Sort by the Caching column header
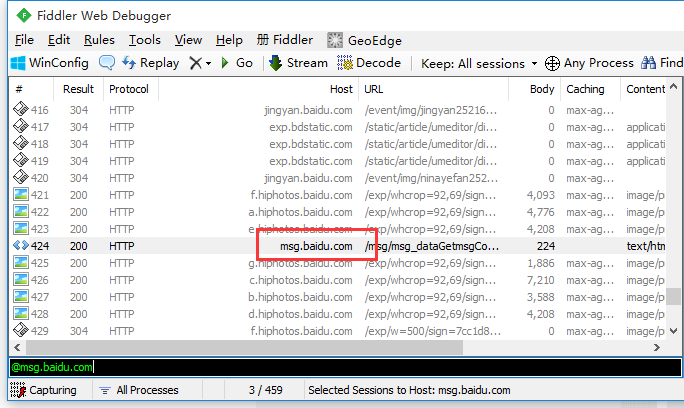The width and height of the screenshot is (684, 408). pyautogui.click(x=590, y=89)
